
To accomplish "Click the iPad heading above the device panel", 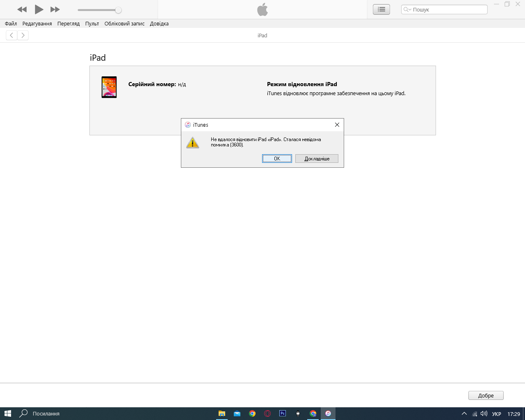I will coord(98,58).
